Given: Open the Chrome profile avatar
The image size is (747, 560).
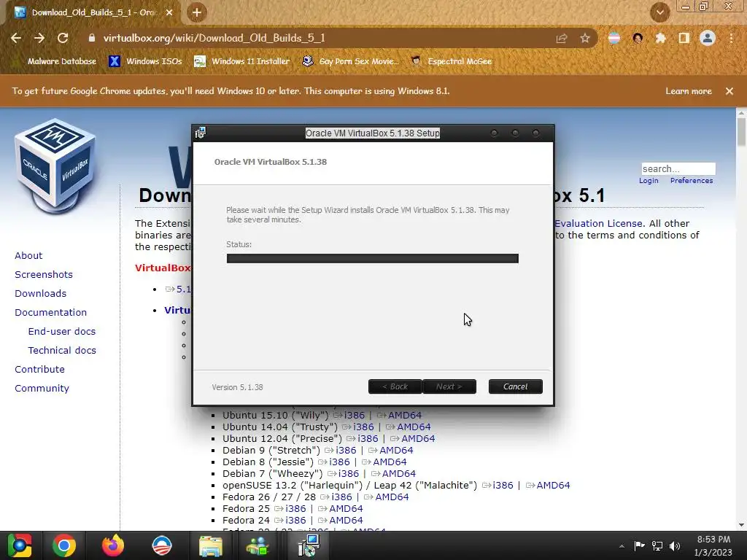Looking at the screenshot, I should 708,38.
